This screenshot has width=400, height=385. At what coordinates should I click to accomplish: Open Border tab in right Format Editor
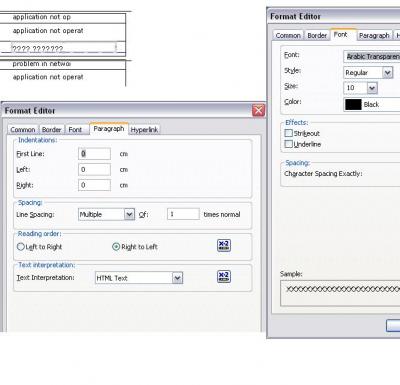317,35
